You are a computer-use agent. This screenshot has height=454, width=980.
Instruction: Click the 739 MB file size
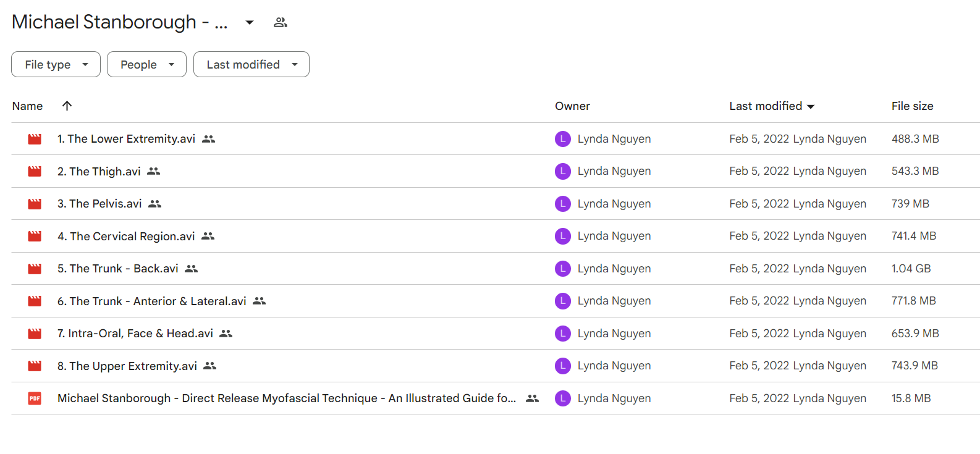[x=910, y=204]
